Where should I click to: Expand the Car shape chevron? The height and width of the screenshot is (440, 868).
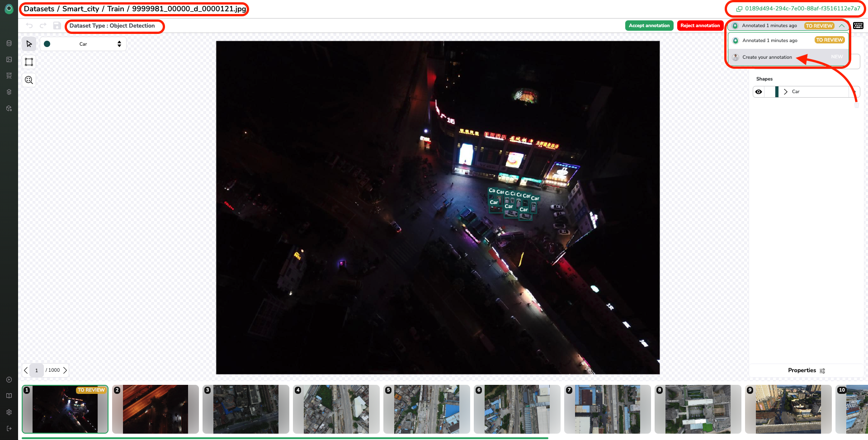pos(786,92)
